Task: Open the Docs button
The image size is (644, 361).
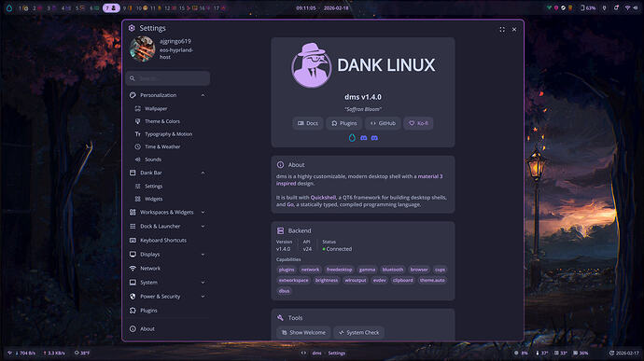Action: [x=308, y=123]
